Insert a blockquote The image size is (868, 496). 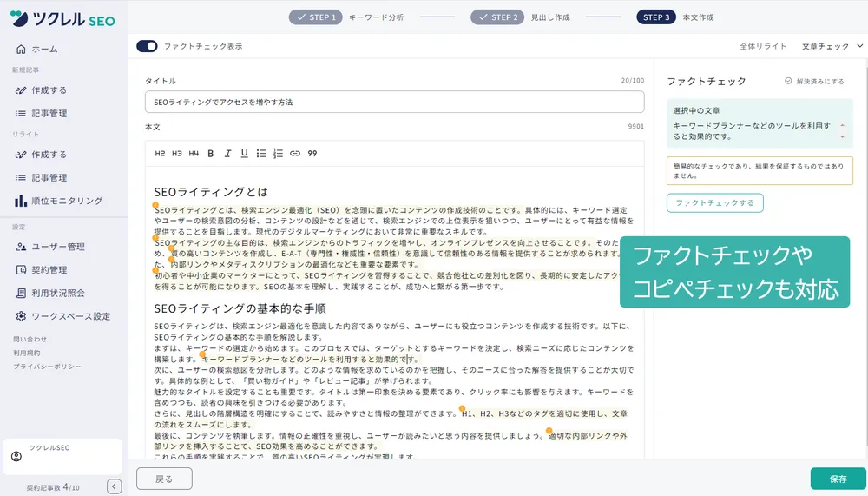[312, 154]
